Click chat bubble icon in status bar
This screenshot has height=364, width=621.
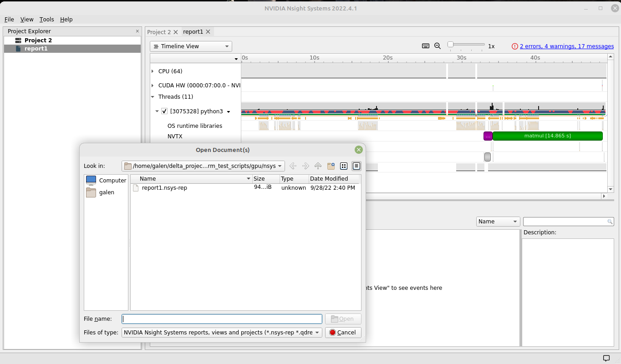(606, 358)
